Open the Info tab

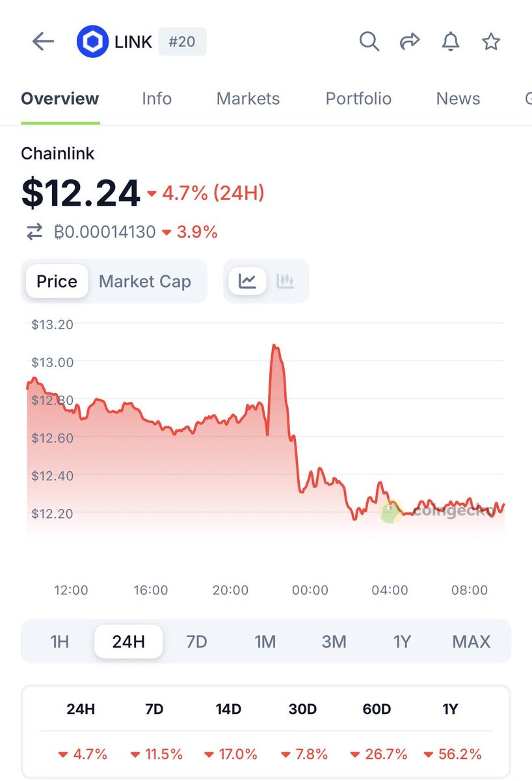pos(157,99)
